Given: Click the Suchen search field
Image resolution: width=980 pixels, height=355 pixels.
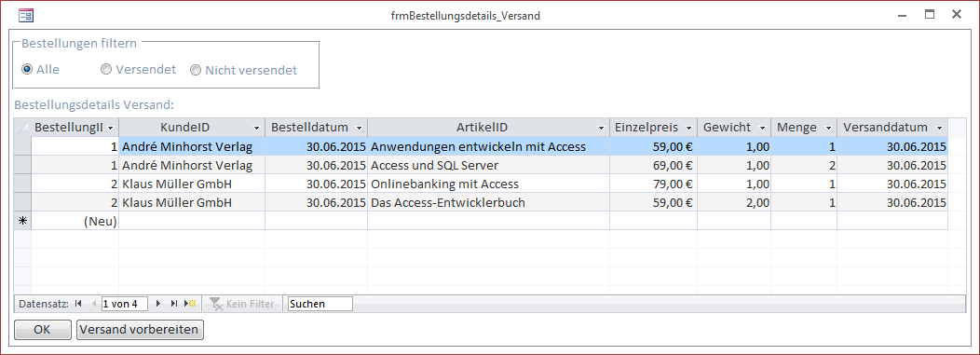Looking at the screenshot, I should tap(320, 304).
